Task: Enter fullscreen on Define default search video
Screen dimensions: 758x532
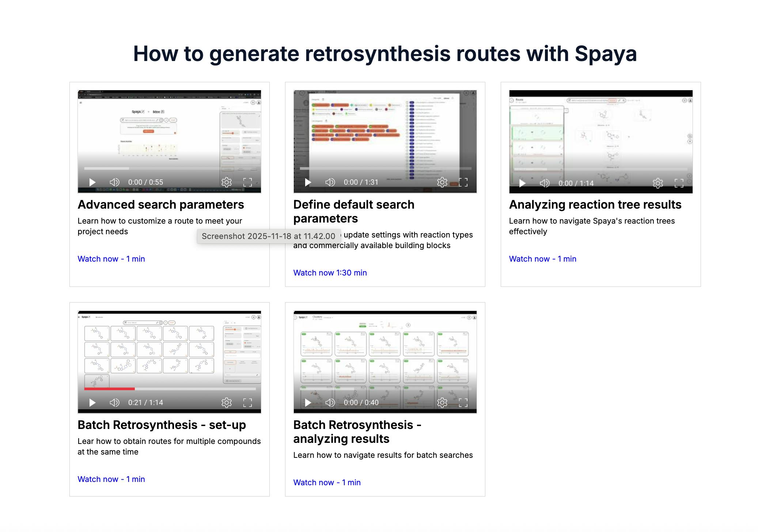Action: pyautogui.click(x=463, y=182)
